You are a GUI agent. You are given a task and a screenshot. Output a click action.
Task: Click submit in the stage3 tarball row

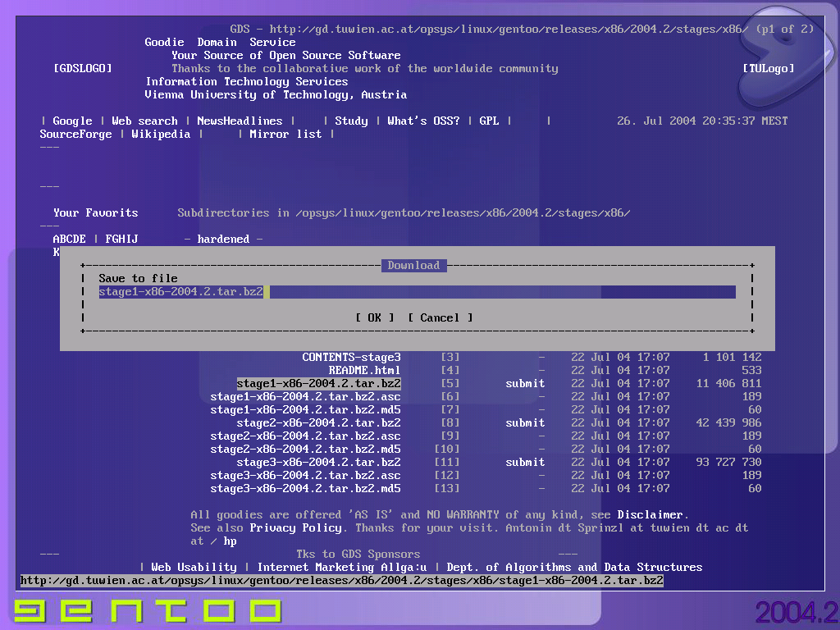point(525,463)
